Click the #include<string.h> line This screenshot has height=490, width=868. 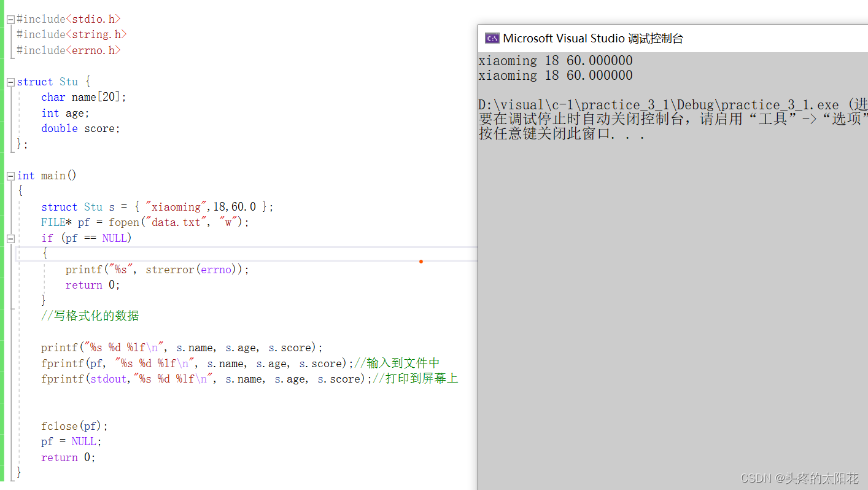pos(72,34)
